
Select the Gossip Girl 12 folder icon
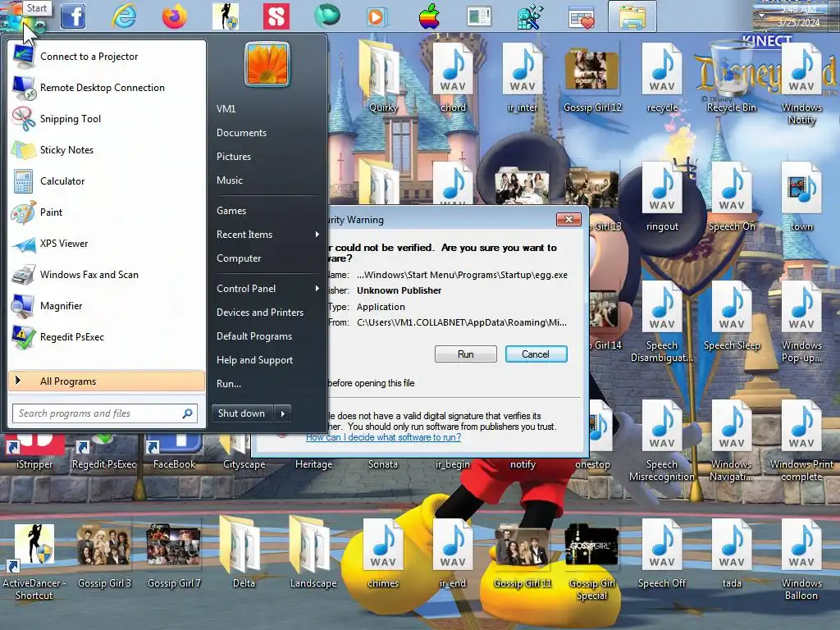point(592,80)
